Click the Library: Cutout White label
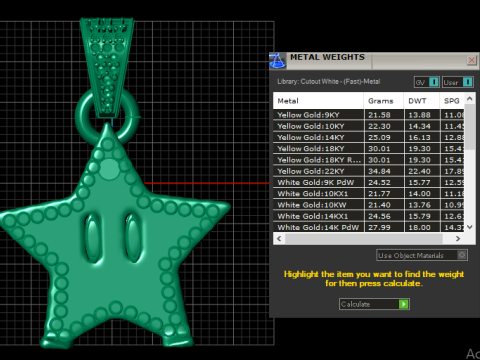 (x=328, y=82)
